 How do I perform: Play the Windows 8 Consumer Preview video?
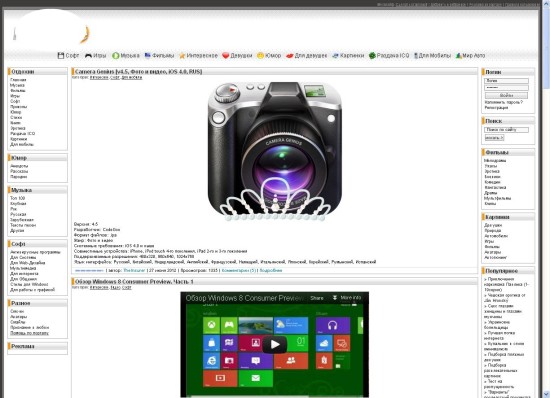point(275,344)
